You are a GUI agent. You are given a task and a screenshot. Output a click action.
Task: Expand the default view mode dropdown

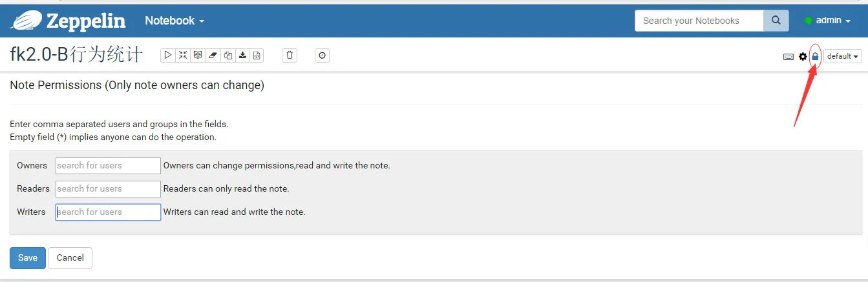click(843, 56)
